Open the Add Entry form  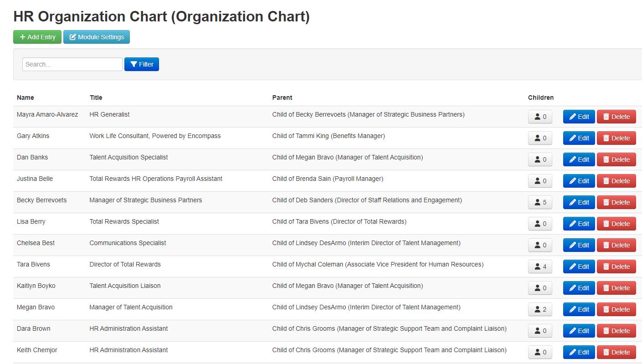point(37,37)
